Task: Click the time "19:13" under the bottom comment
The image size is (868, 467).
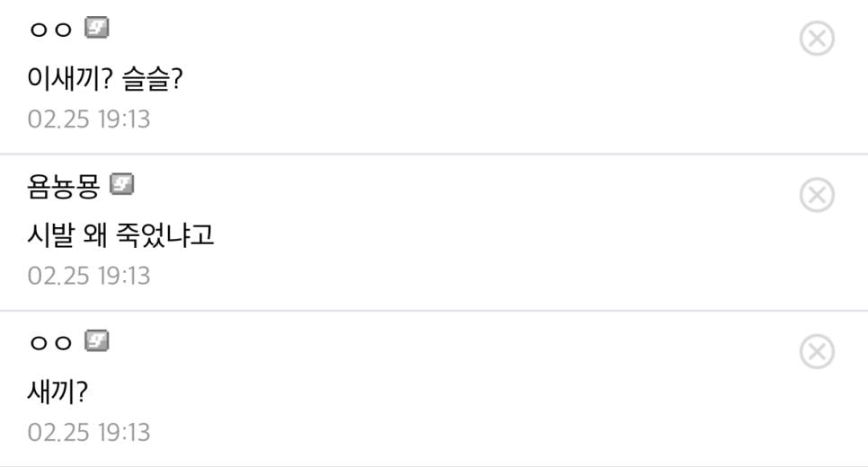Action: coord(123,432)
